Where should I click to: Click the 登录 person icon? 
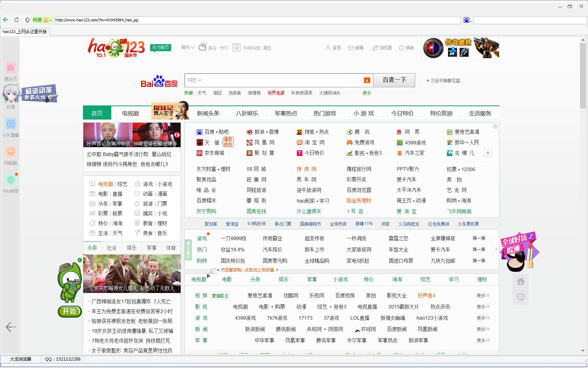328,48
